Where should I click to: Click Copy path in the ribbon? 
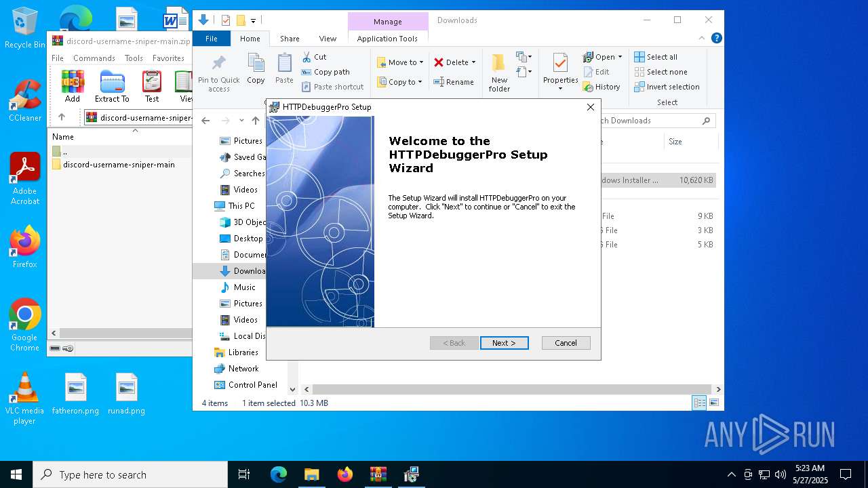tap(325, 72)
